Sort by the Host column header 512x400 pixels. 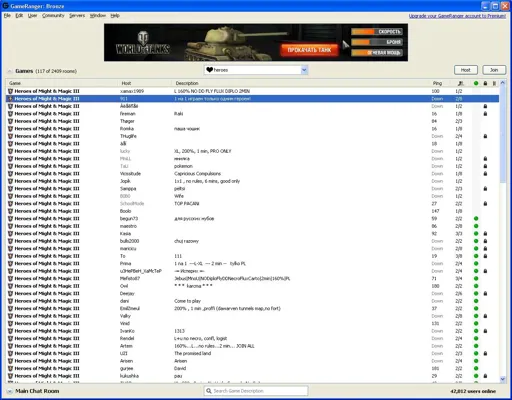click(x=145, y=83)
